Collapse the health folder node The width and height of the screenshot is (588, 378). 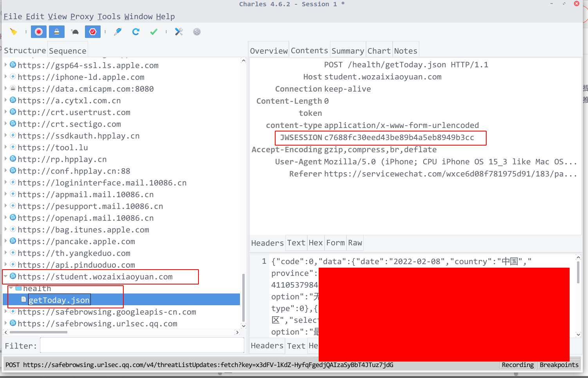tap(11, 288)
